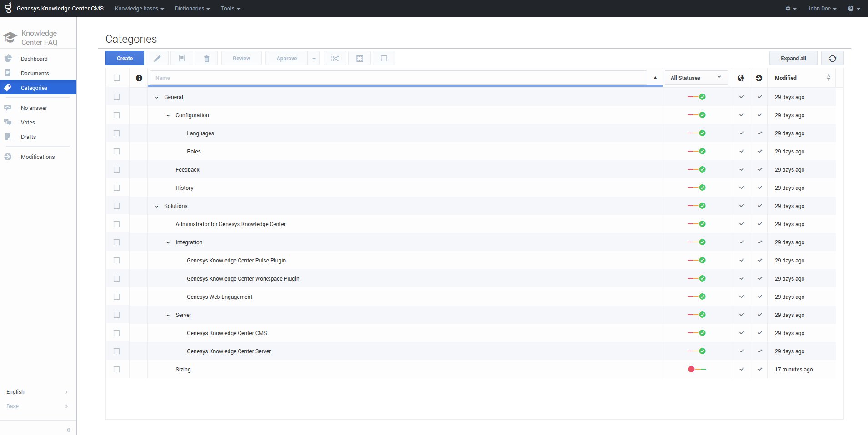Click the Expand all button
Image resolution: width=868 pixels, height=435 pixels.
click(x=793, y=59)
